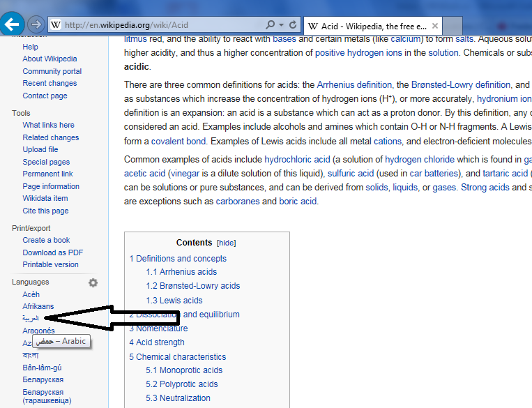Screen dimensions: 532x408
Task: Open the address bar dropdown arrow
Action: [281, 25]
